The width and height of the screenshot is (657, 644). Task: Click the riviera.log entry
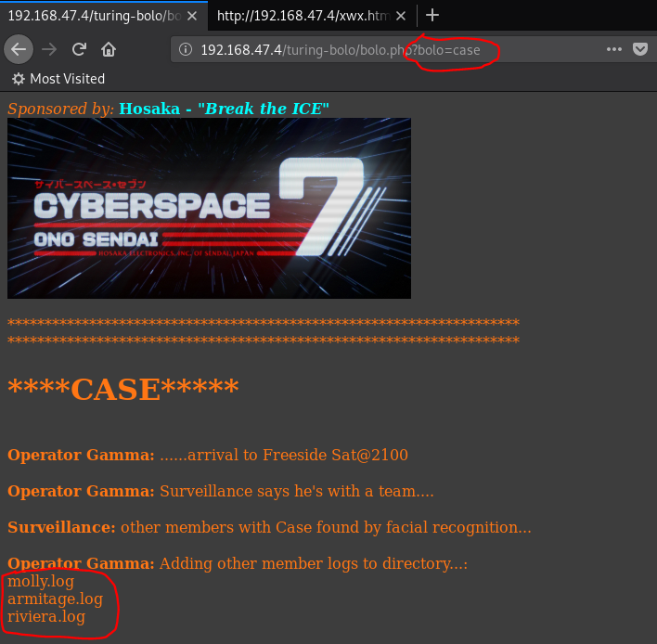coord(46,616)
